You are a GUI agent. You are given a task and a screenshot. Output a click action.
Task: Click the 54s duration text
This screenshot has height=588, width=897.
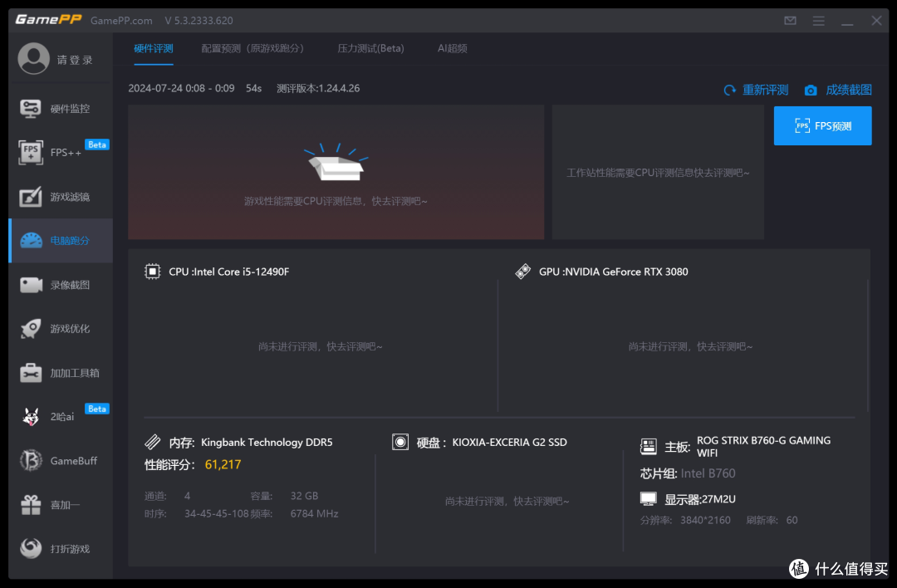point(254,89)
